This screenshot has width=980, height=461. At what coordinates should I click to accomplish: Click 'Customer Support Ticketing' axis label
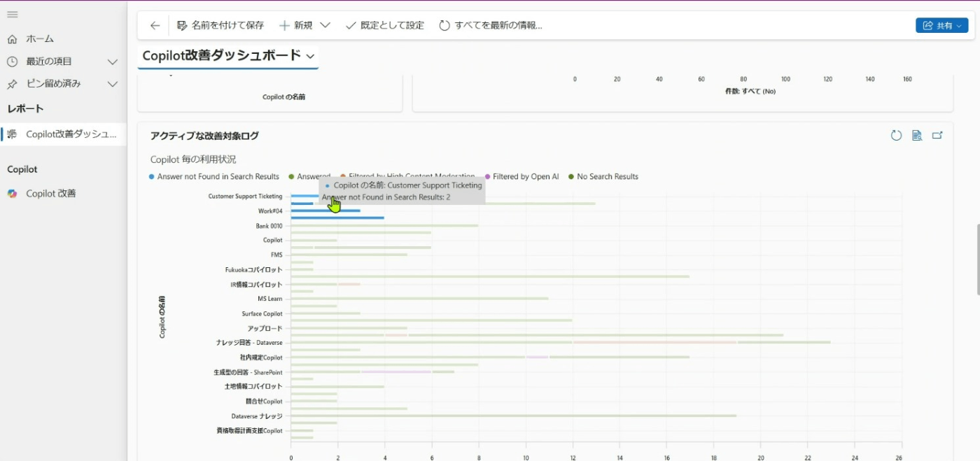[245, 197]
